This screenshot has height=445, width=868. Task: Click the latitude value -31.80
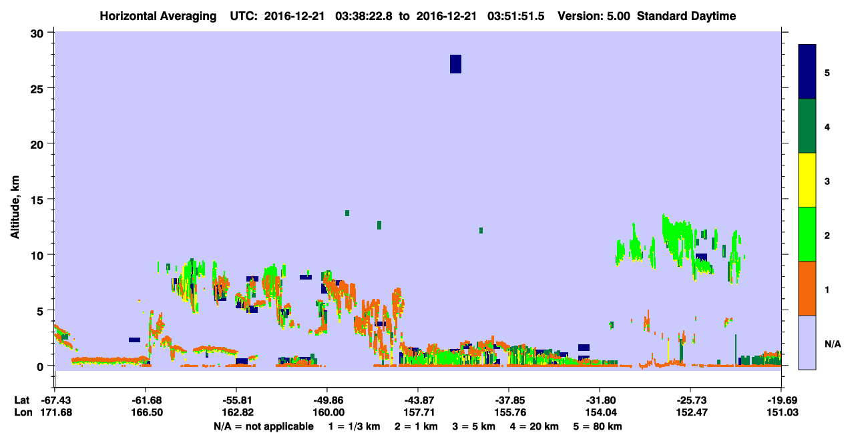600,400
